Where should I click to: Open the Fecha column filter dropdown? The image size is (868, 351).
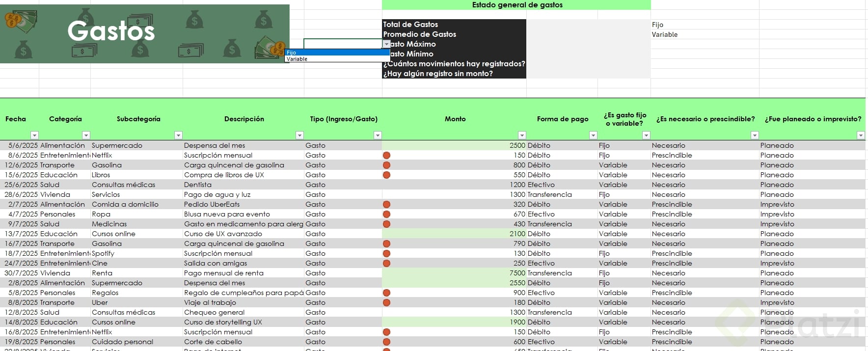(x=34, y=135)
